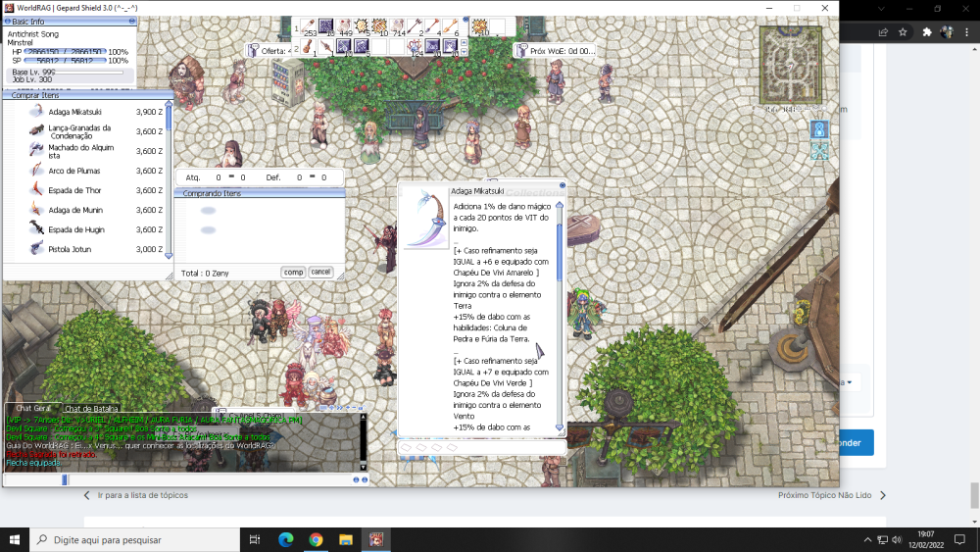Viewport: 980px width, 552px height.
Task: Click 'Espada de Thor' name in shop list
Action: coord(74,190)
